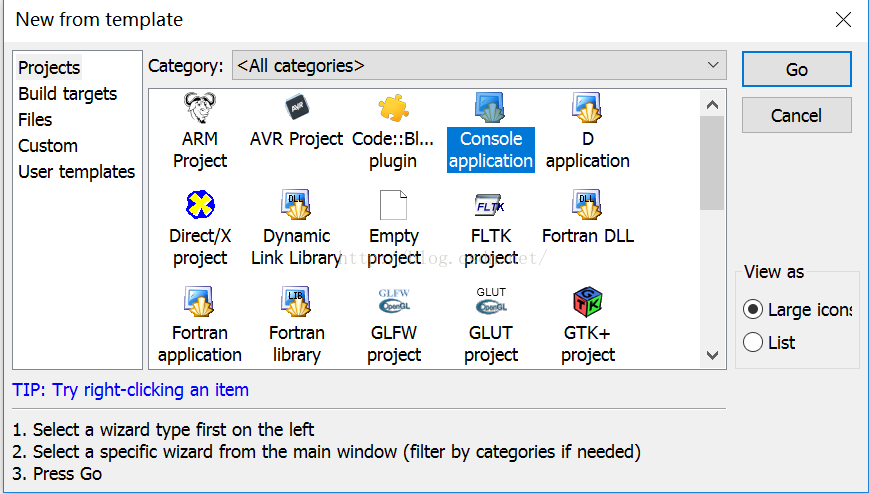Choose the GLFW project OpenGL icon
Viewport: 869px width, 494px height.
(x=394, y=300)
